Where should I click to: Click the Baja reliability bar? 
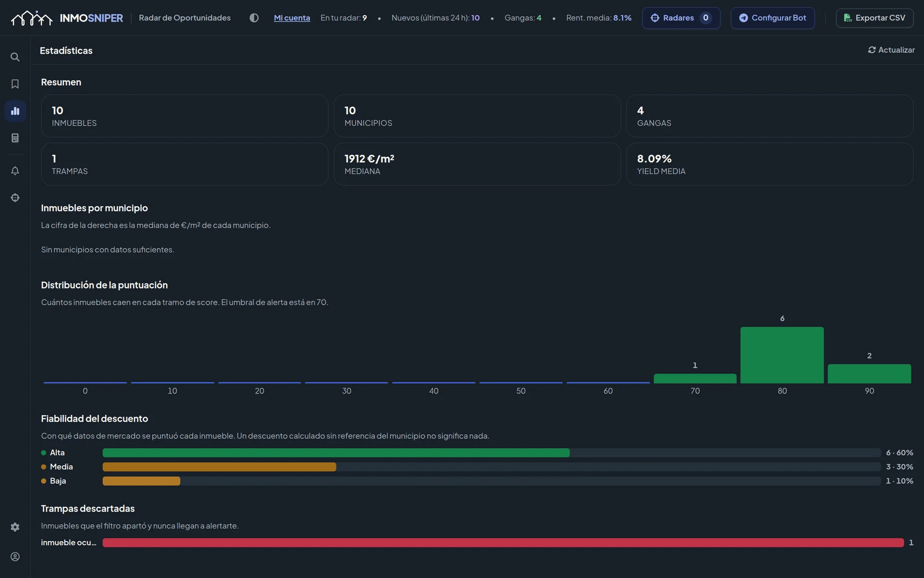tap(141, 481)
